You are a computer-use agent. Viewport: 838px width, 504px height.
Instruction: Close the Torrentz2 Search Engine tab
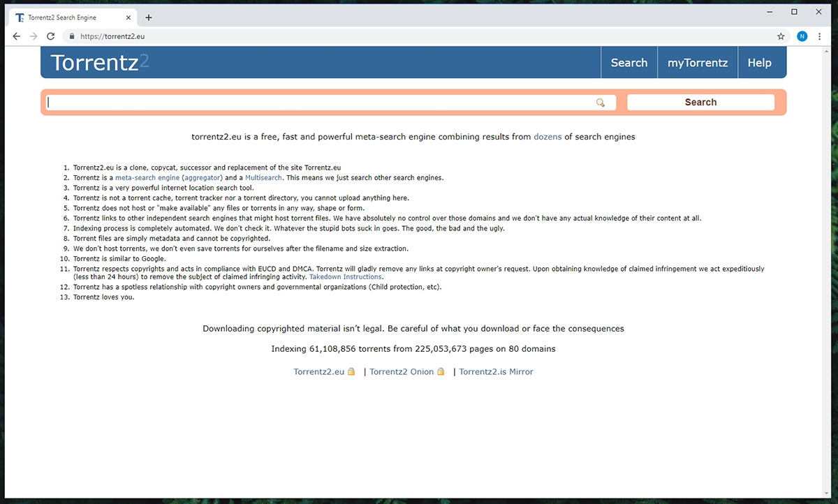pos(129,17)
